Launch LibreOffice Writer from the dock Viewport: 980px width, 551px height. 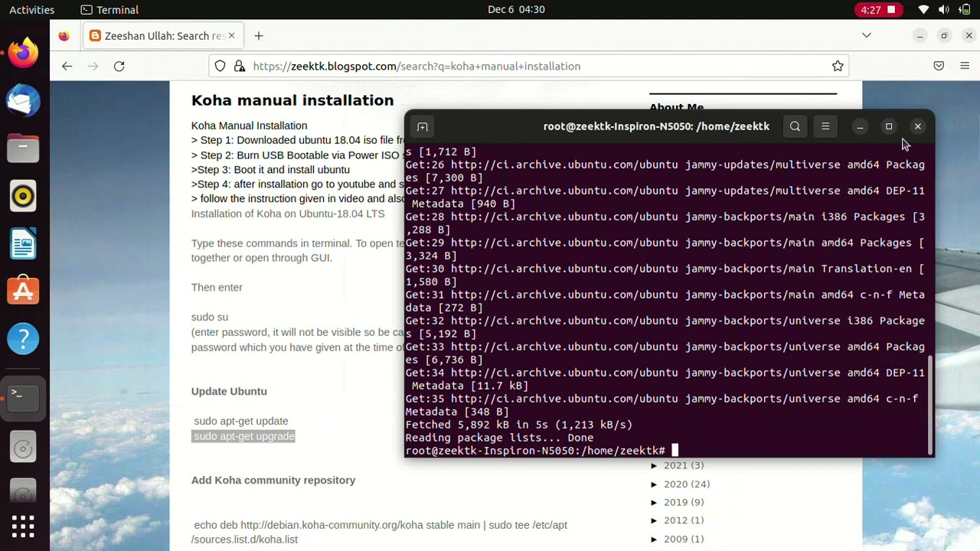(x=23, y=243)
